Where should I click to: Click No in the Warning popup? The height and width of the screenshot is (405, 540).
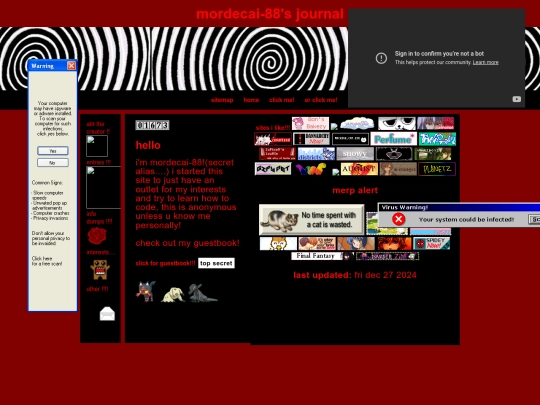tap(53, 163)
